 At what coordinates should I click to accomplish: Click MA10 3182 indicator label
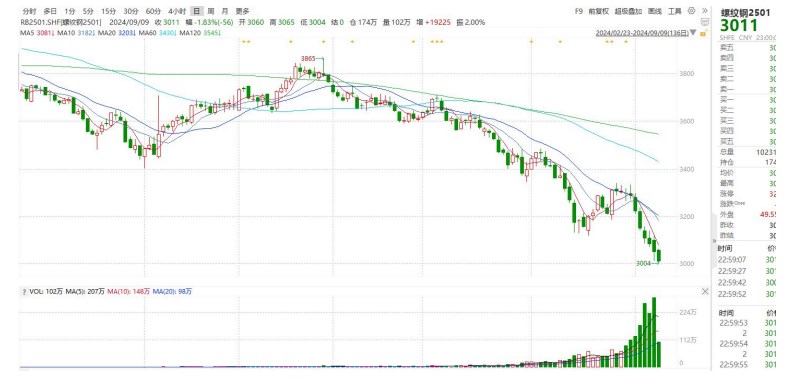point(75,33)
